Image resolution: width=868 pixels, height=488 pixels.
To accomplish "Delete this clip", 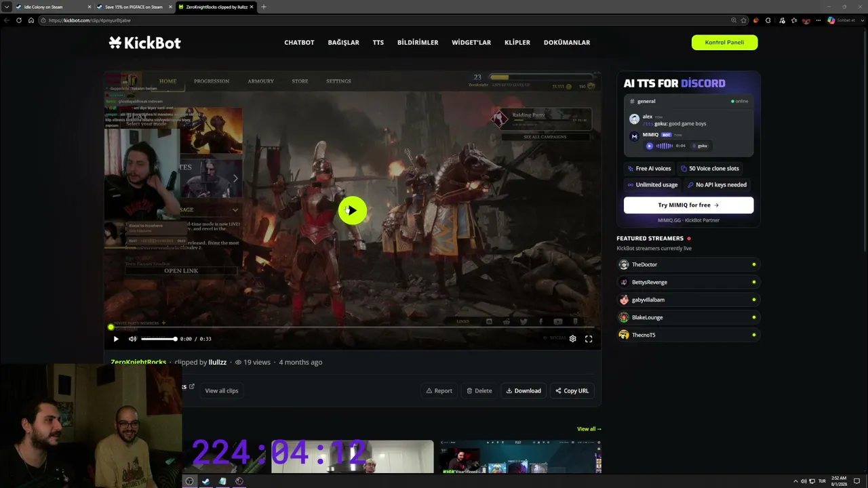I will coord(479,390).
